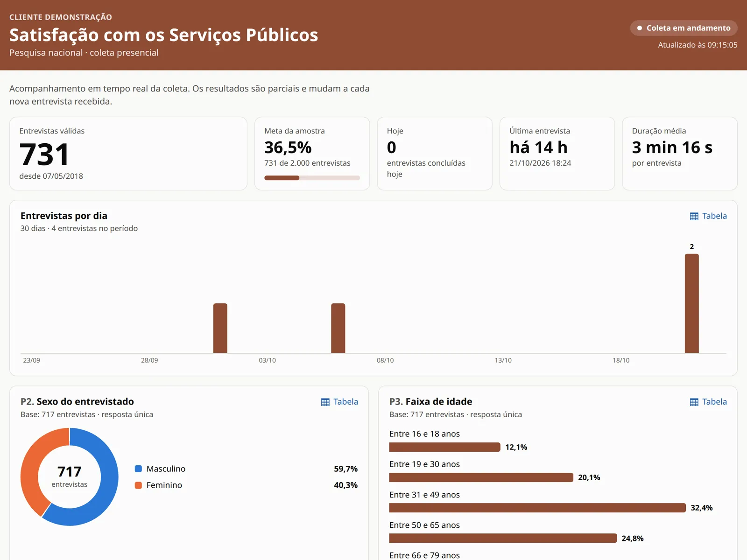The width and height of the screenshot is (747, 560).
Task: Click the 03/10 axis date label
Action: click(x=267, y=360)
